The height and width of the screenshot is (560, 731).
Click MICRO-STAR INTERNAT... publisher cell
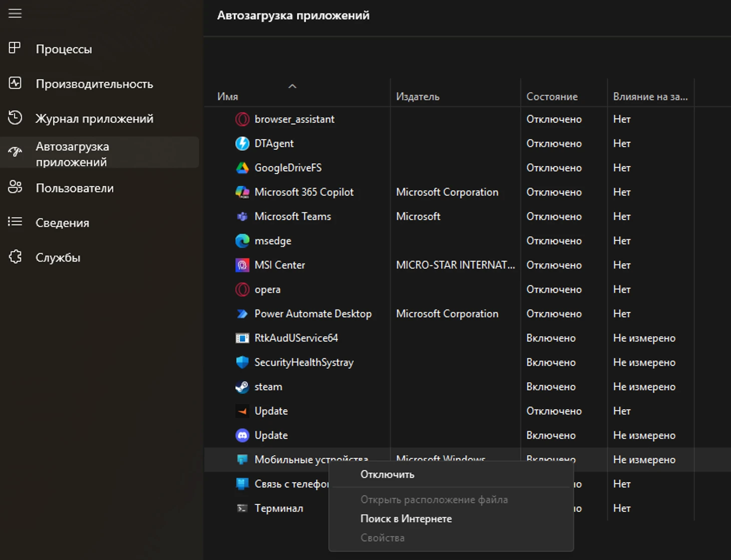click(455, 265)
